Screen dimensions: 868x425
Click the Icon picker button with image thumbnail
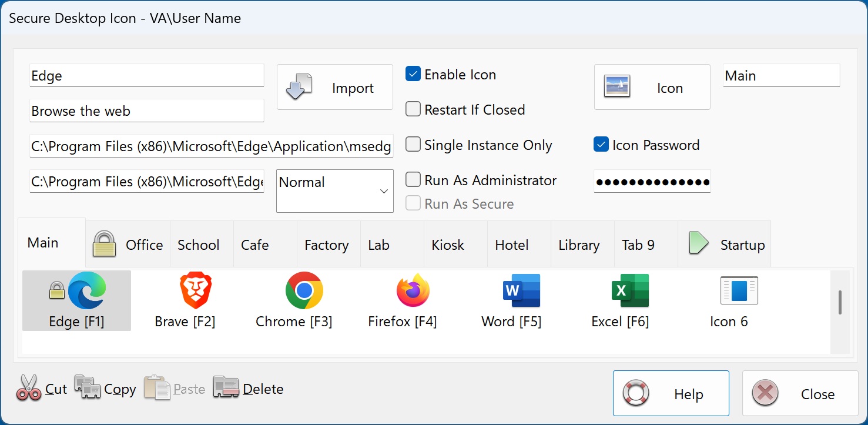tap(652, 87)
